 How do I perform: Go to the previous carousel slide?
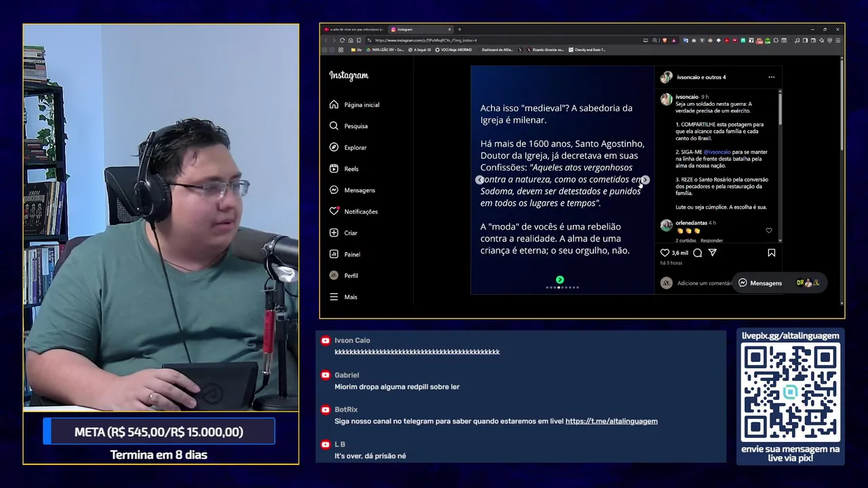[x=479, y=180]
